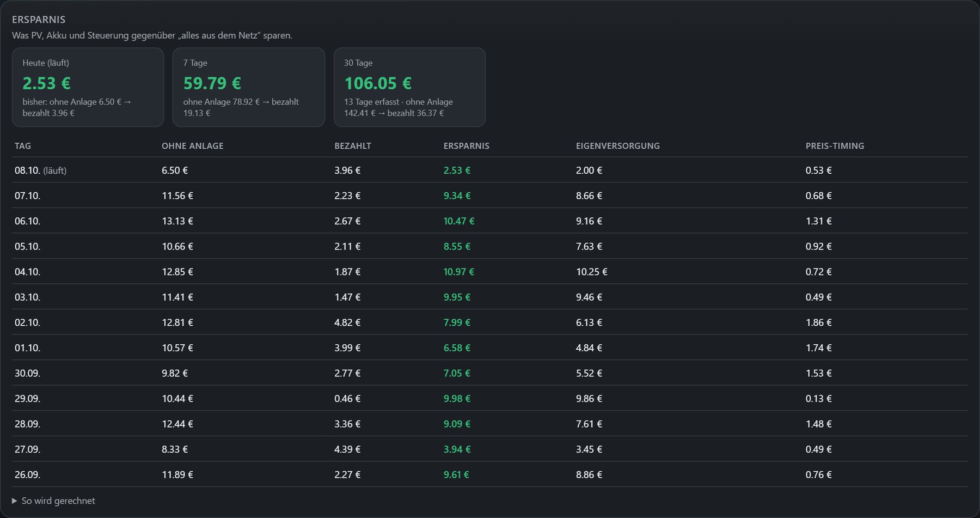
Task: Click the 'ERSPARNIS' column header
Action: click(x=467, y=146)
